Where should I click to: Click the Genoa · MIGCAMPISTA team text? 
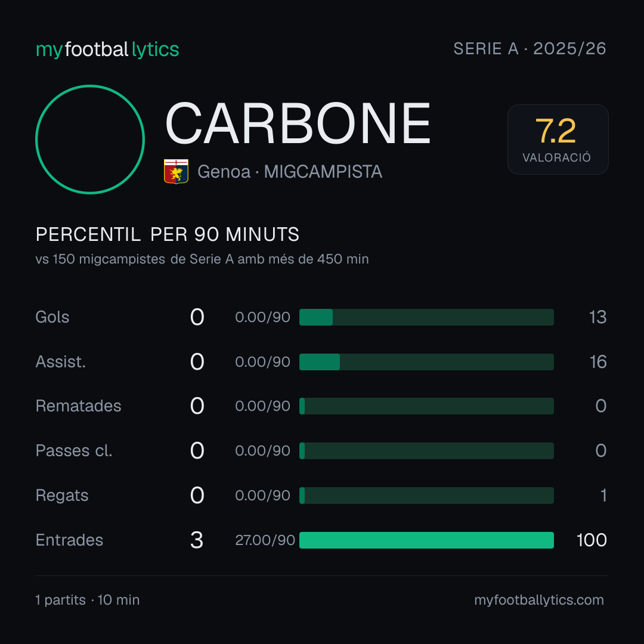tap(290, 172)
